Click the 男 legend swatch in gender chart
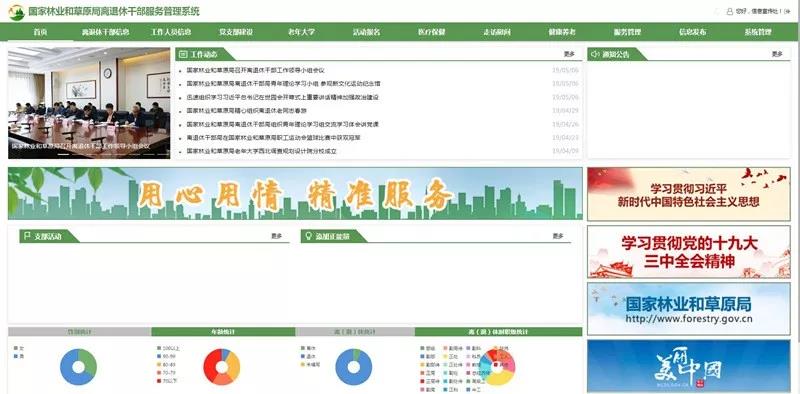 (x=16, y=356)
